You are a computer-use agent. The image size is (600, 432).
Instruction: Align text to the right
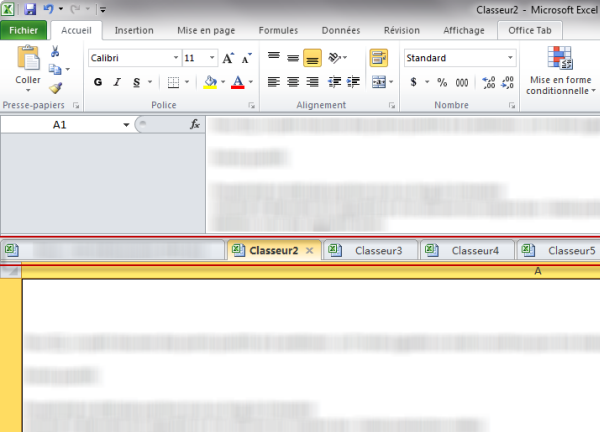312,82
